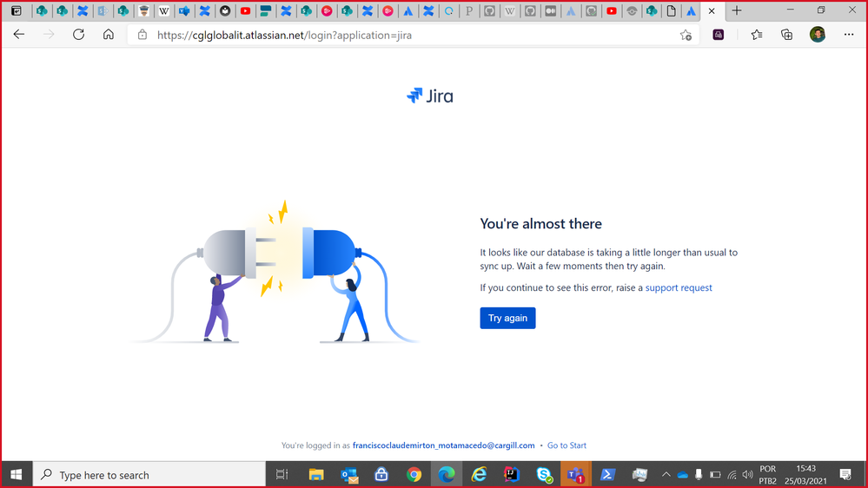Open the browser profile avatar

click(817, 35)
